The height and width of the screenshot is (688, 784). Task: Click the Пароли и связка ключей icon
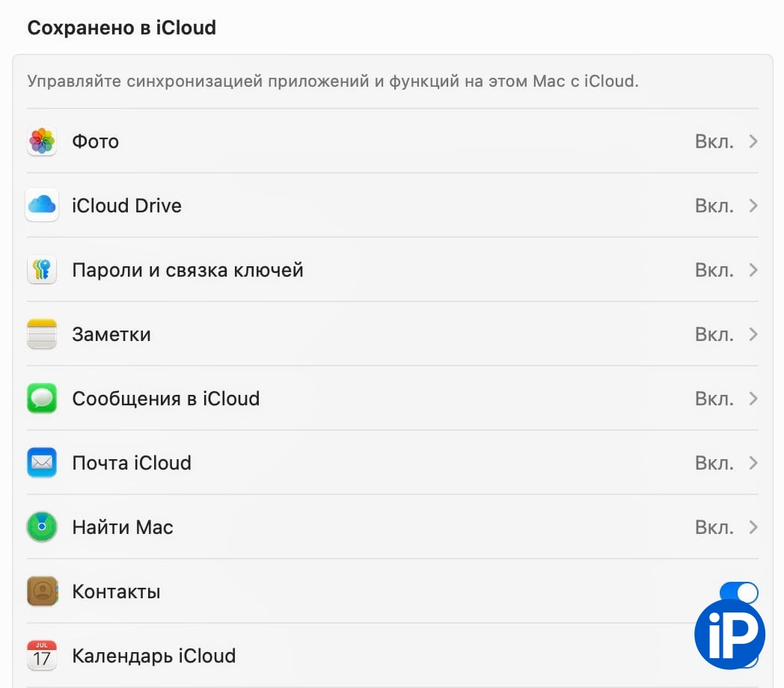(x=42, y=270)
